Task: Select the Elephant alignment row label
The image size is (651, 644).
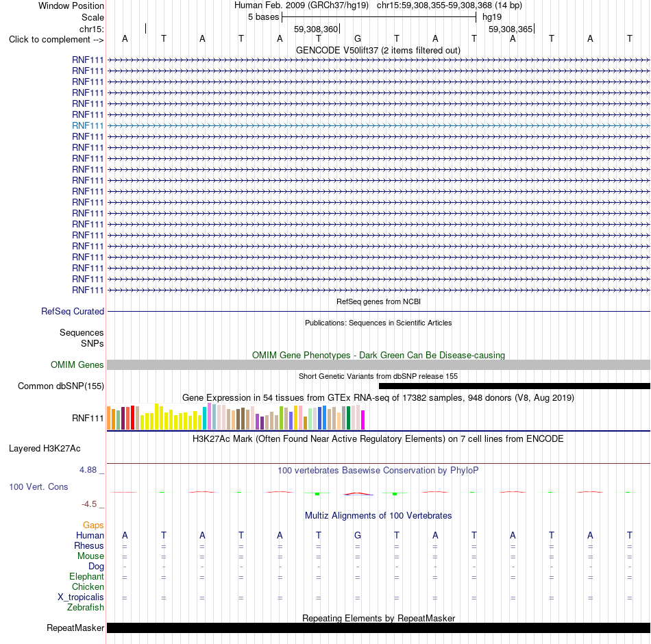Action: (x=87, y=576)
